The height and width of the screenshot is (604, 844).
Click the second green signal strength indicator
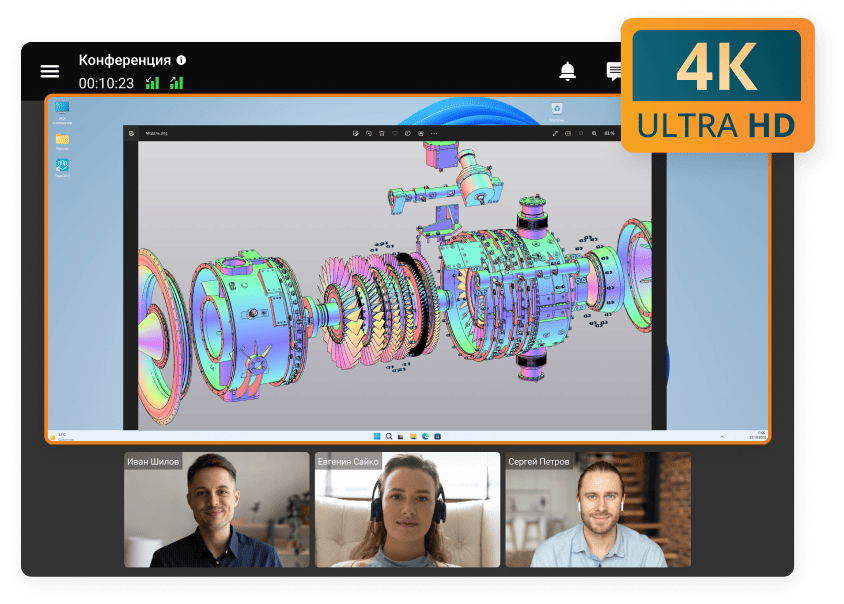pyautogui.click(x=176, y=83)
